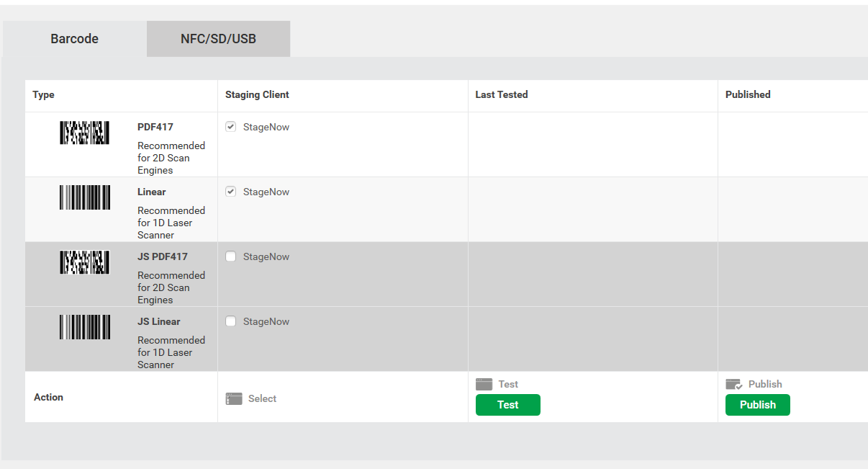Click the JS Linear barcode image
This screenshot has width=868, height=469.
coord(84,327)
